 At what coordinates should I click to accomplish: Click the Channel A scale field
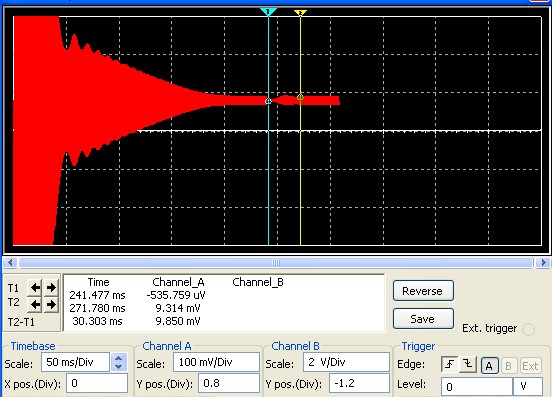[216, 362]
